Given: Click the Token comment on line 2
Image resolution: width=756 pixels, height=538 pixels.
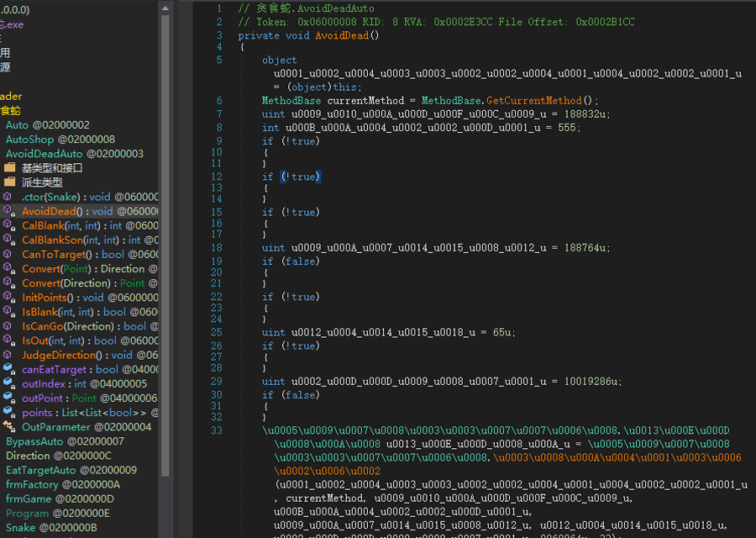Looking at the screenshot, I should tap(436, 22).
